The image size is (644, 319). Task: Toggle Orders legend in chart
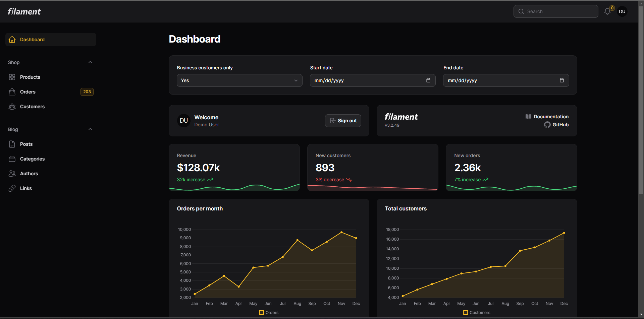click(x=269, y=313)
